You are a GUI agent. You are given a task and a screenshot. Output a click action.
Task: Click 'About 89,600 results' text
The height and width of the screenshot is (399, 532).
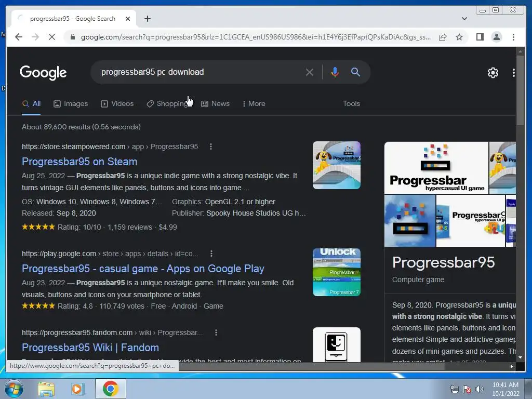click(81, 127)
